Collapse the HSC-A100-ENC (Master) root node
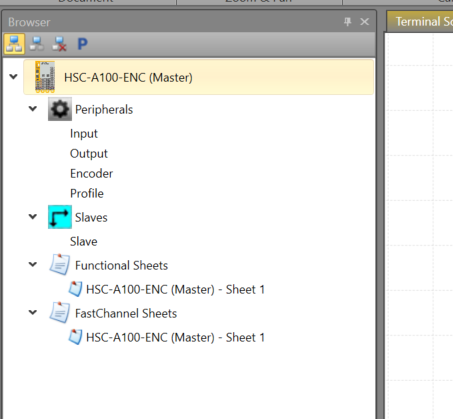Screen dimensions: 453x419 click(x=13, y=77)
